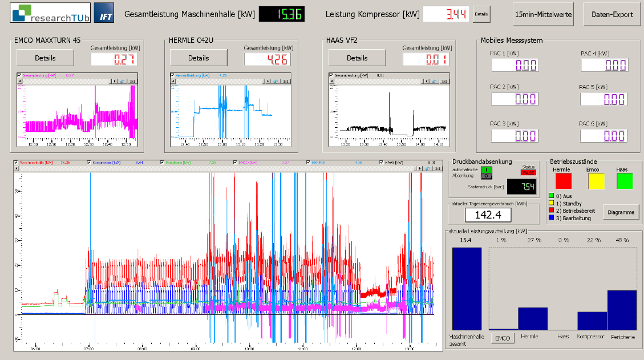Click the Hermle red status indicator

click(563, 181)
